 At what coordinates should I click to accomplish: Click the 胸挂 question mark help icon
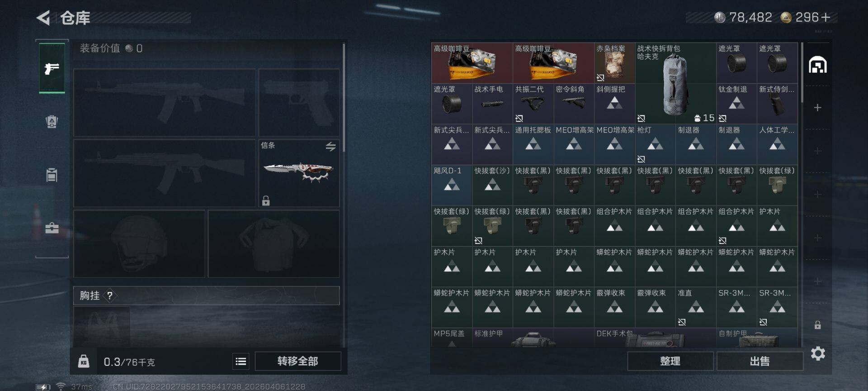pos(109,296)
